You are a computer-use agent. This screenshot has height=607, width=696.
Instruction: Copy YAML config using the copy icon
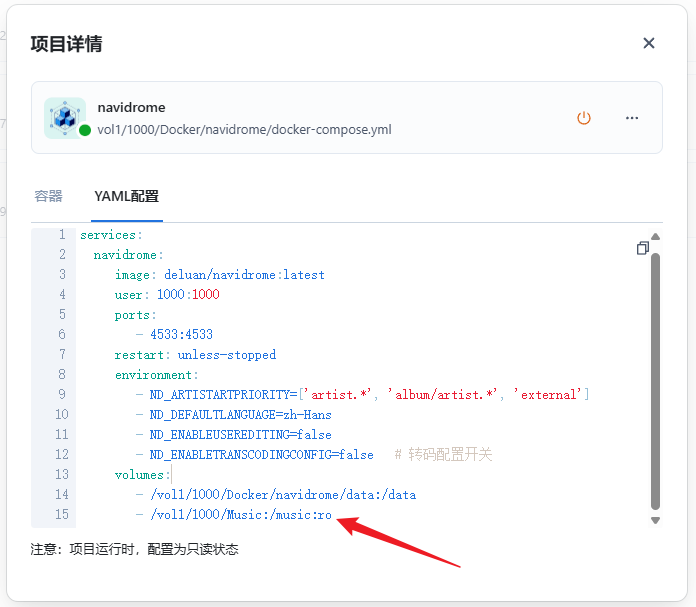pos(643,248)
